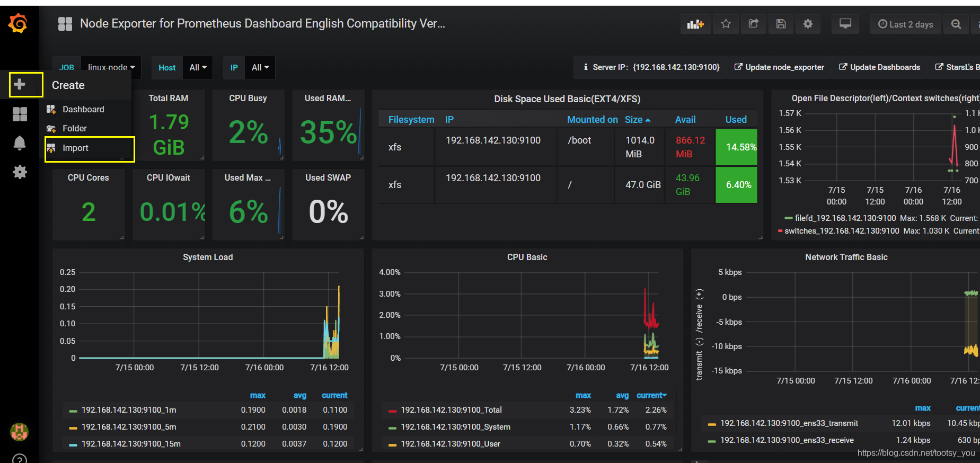980x463 pixels.
Task: Open the Network Traffic Basic panel menu
Action: tap(846, 257)
